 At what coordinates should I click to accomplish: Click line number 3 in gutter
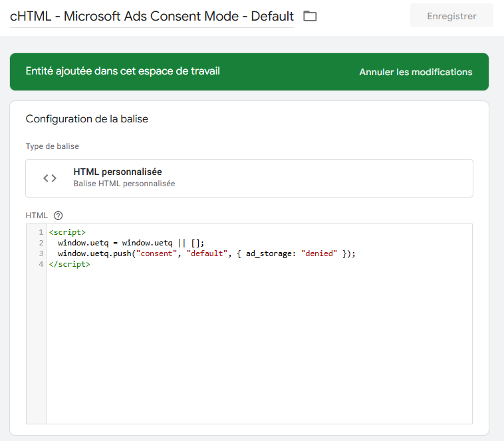click(41, 253)
